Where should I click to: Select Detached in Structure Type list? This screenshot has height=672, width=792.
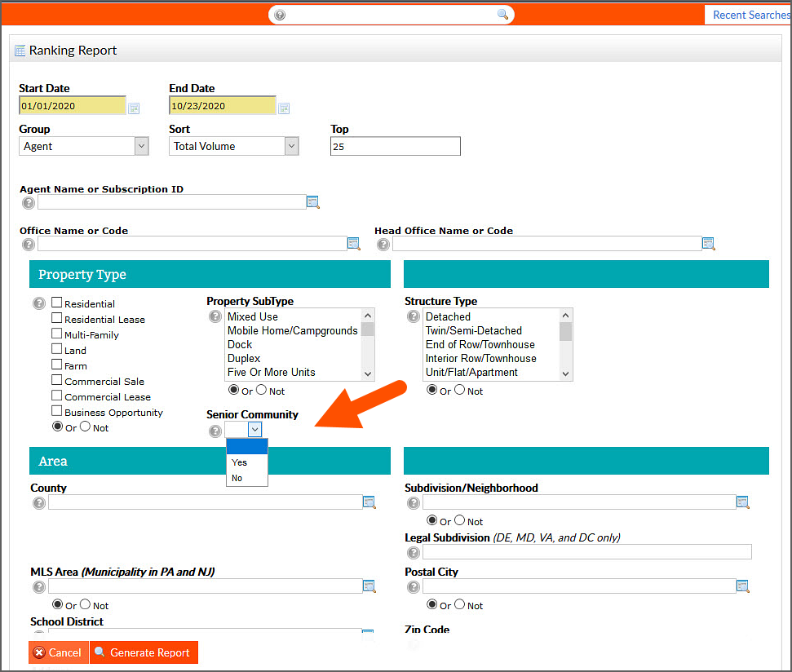492,316
